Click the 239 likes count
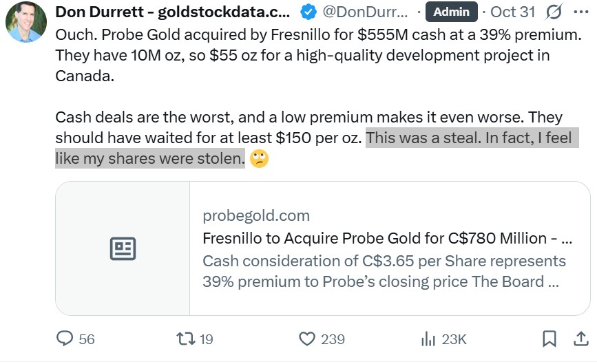This screenshot has width=597, height=364. [x=333, y=339]
